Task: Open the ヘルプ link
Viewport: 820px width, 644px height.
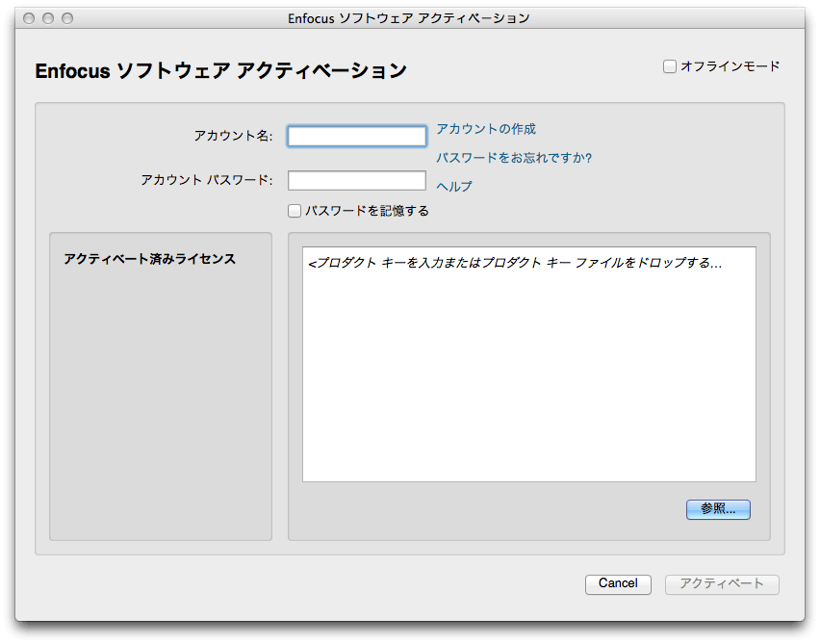Action: (x=454, y=186)
